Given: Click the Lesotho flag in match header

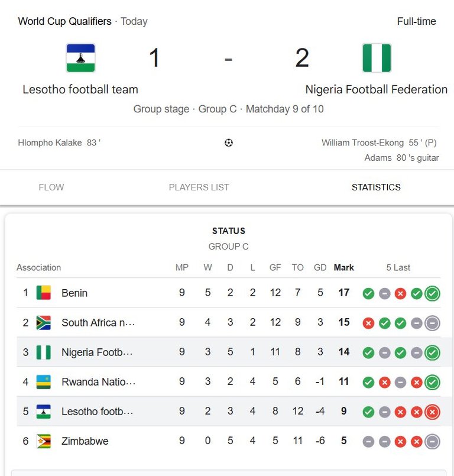Looking at the screenshot, I should [80, 58].
